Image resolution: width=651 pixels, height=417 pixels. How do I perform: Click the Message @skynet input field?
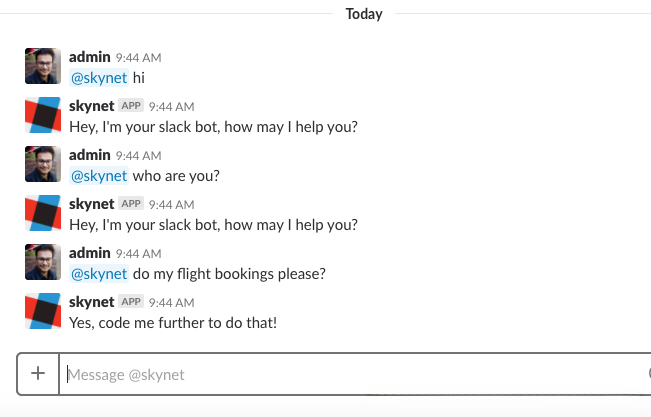[350, 375]
